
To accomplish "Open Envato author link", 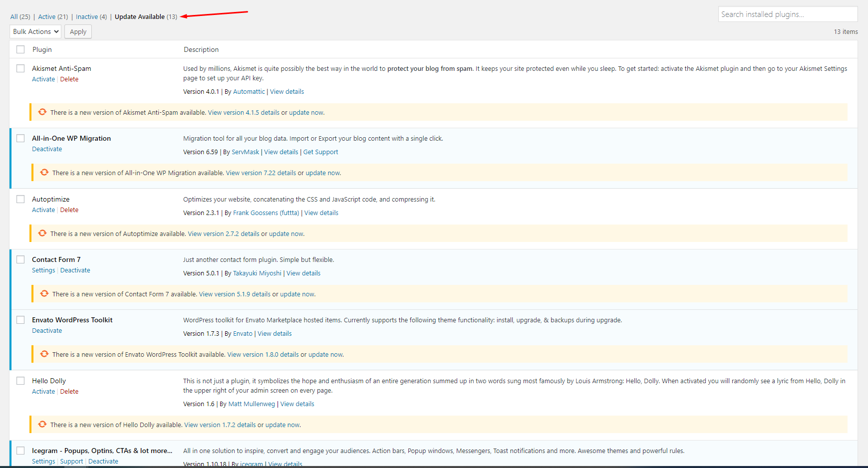I will click(x=243, y=334).
